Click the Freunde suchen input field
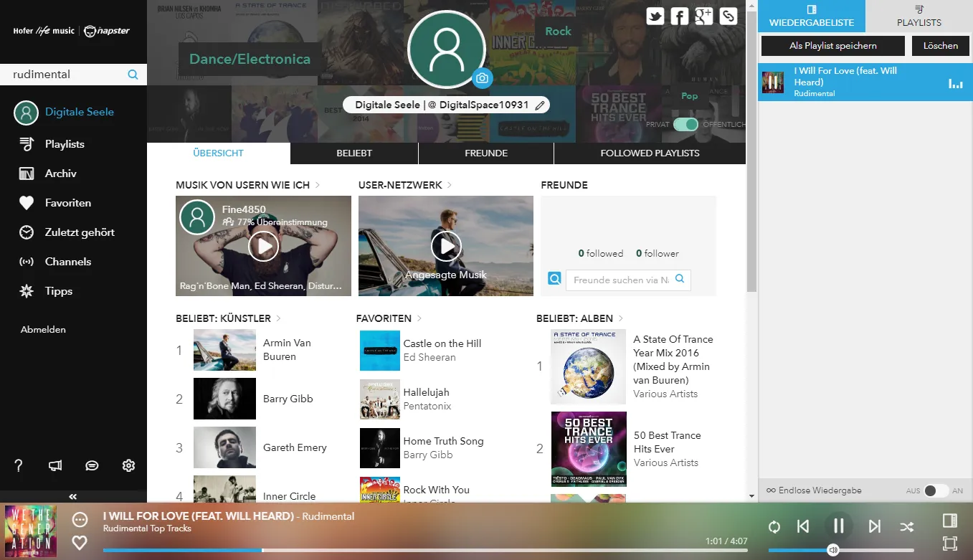The image size is (973, 560). point(621,280)
